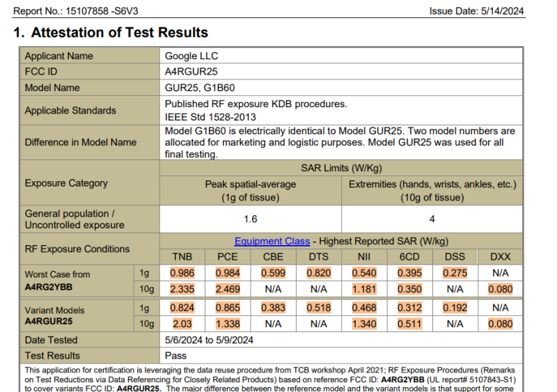Click the Date Tested value 5/6/2024 to 5/9/2024
The width and height of the screenshot is (557, 392).
click(209, 340)
